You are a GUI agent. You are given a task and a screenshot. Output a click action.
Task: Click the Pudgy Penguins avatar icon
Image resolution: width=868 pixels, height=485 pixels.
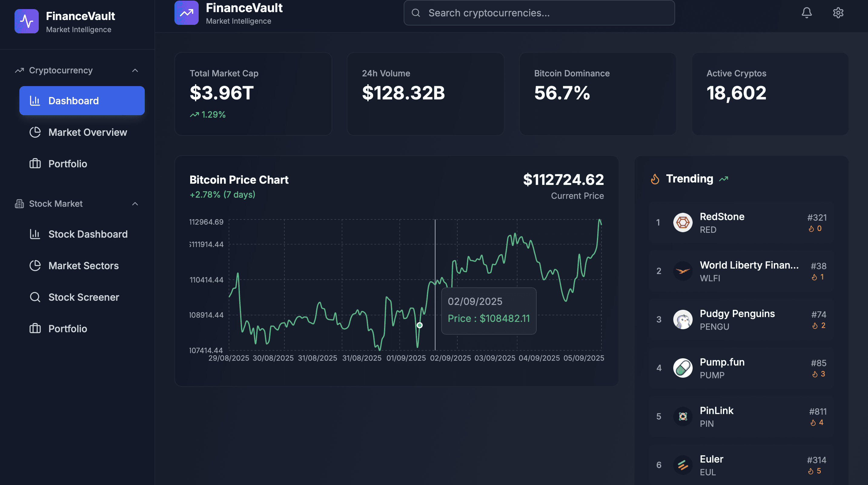(x=683, y=319)
